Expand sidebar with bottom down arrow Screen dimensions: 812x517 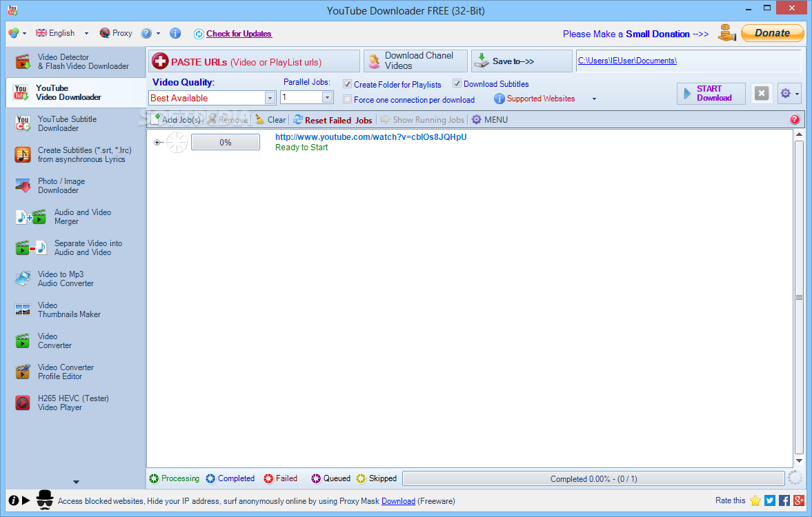coord(76,482)
